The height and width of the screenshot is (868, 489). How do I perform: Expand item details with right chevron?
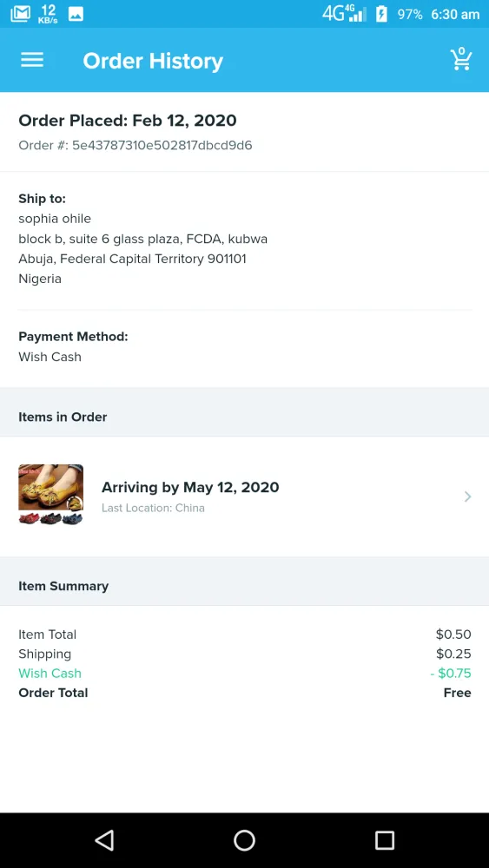tap(468, 496)
